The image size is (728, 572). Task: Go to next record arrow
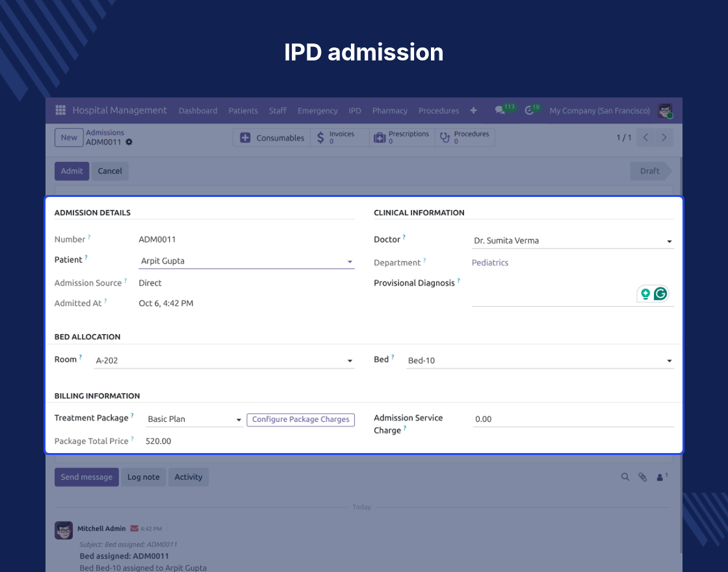point(664,137)
